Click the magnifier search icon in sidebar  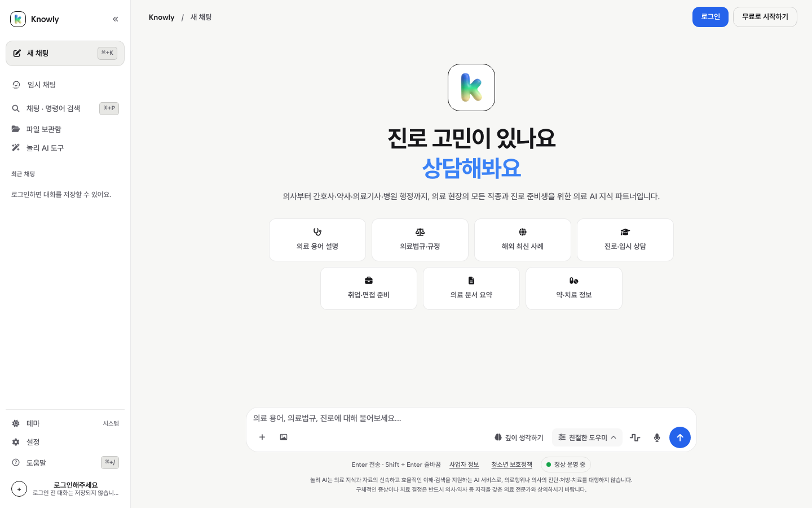pyautogui.click(x=16, y=108)
